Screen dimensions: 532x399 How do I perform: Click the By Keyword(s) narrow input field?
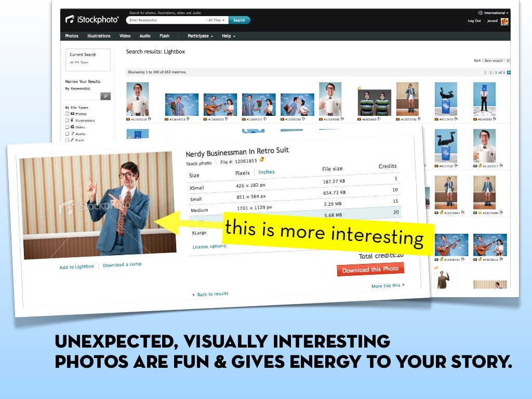(x=83, y=96)
